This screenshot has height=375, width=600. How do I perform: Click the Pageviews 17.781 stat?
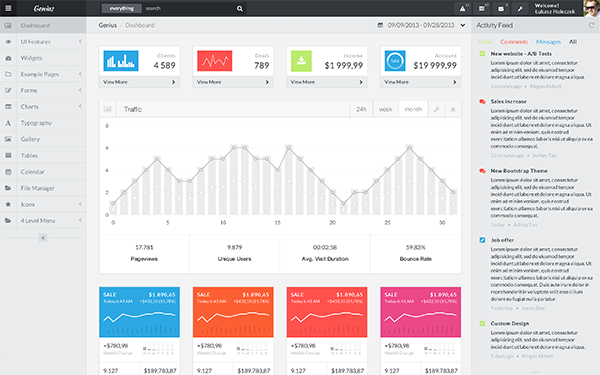point(144,253)
